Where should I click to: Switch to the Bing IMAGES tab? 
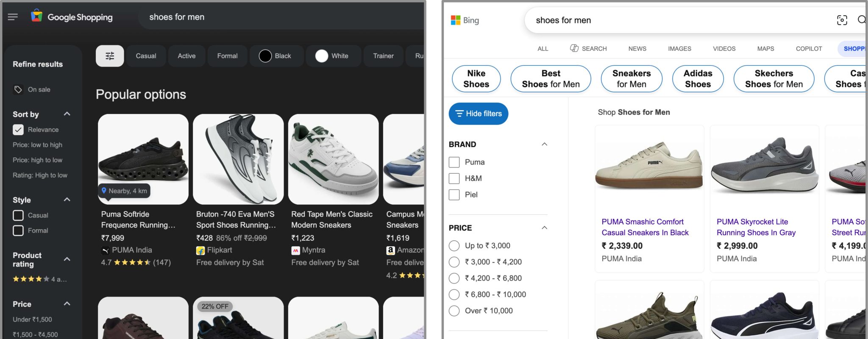tap(679, 49)
